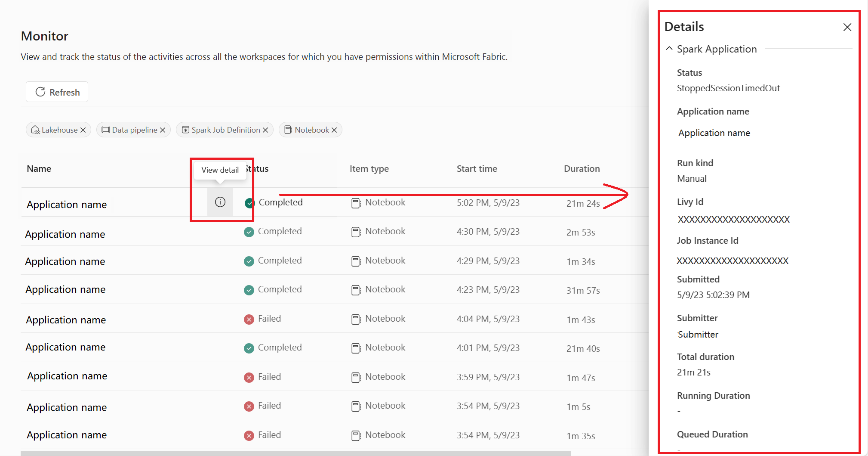Remove the Spark Job Definition filter

[265, 130]
